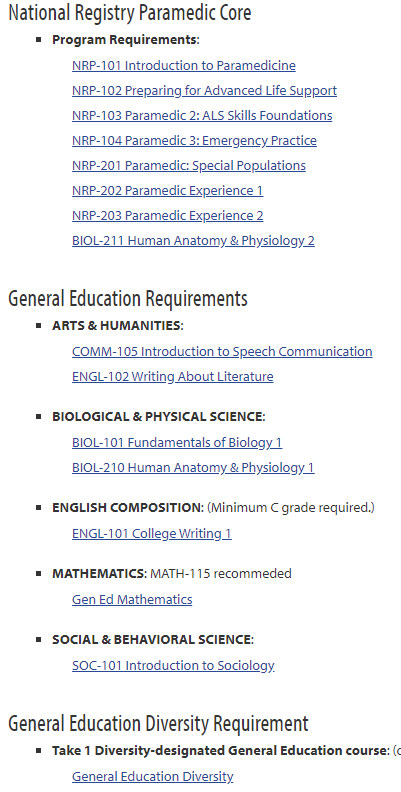Open SOC-101 Introduction to Sociology

click(x=173, y=666)
